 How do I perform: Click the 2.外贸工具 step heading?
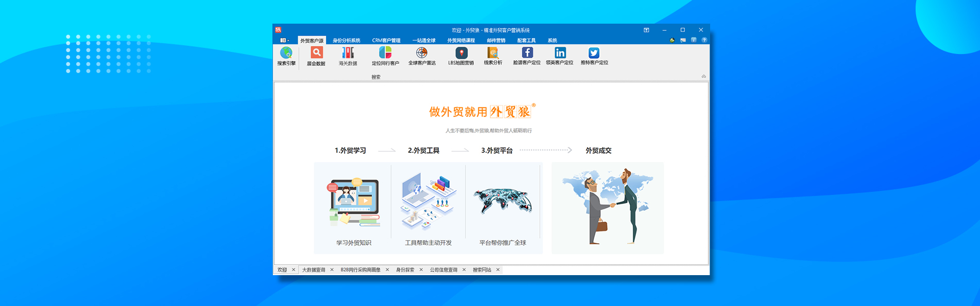[423, 151]
